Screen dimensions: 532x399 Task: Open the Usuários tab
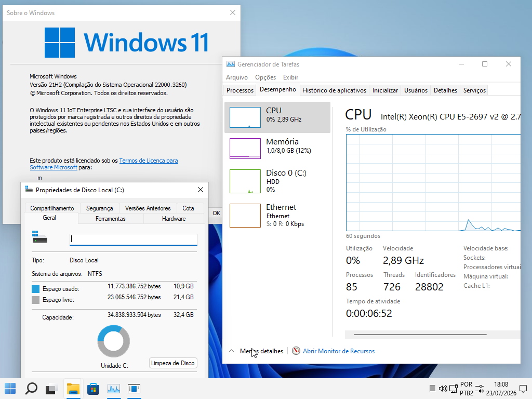416,90
